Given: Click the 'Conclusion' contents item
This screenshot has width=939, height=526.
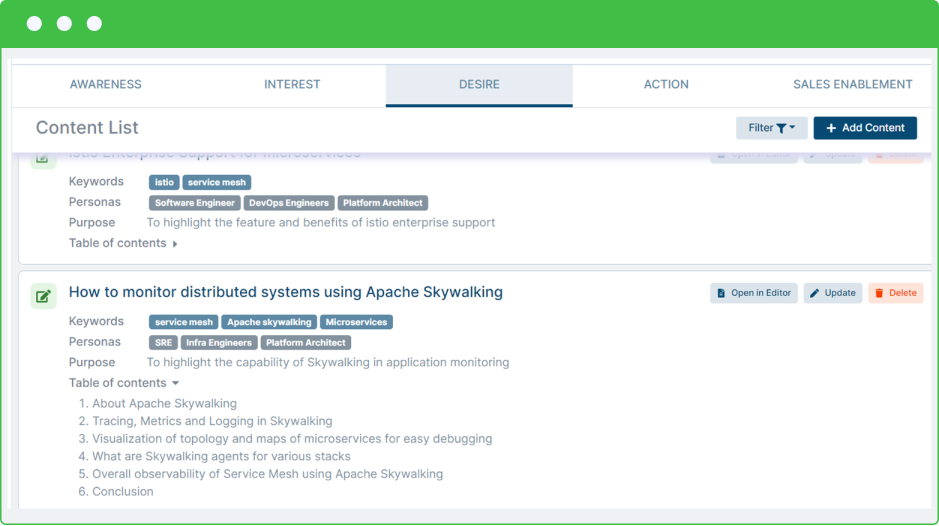Looking at the screenshot, I should pos(122,491).
